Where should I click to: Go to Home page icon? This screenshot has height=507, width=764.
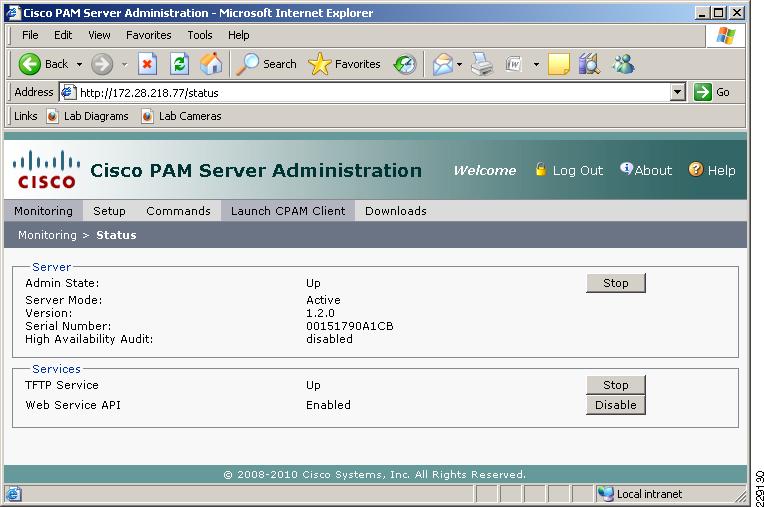pos(211,64)
